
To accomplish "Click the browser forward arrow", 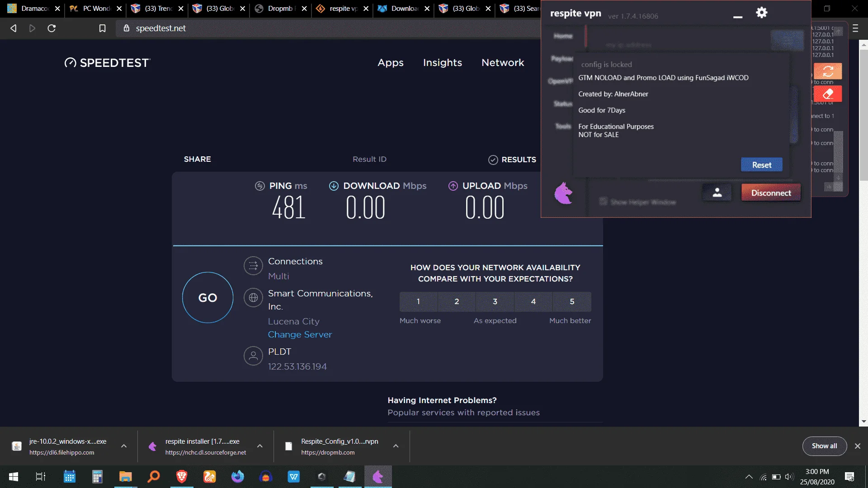I will pyautogui.click(x=32, y=28).
